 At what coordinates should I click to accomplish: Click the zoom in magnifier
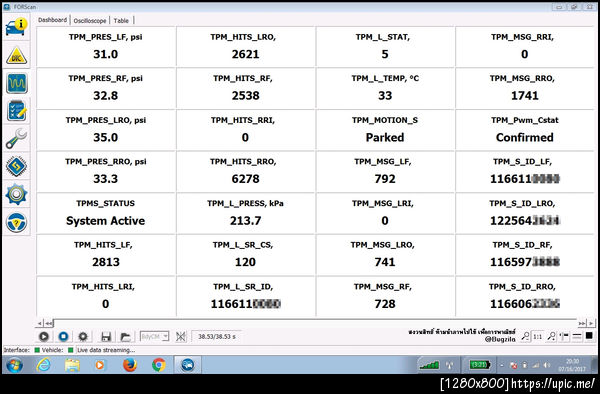point(551,336)
